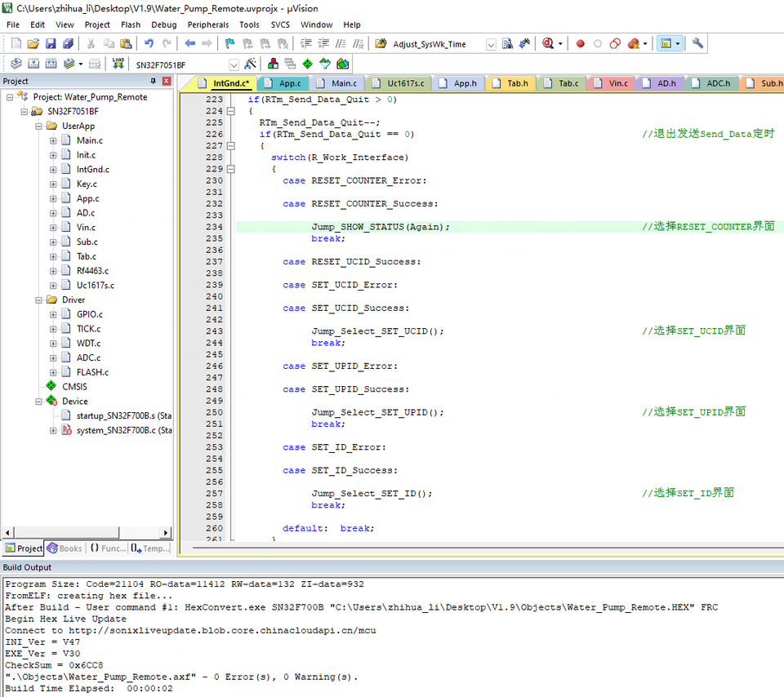This screenshot has height=697, width=784.
Task: Expand Rf4463.c tree node
Action: point(53,271)
